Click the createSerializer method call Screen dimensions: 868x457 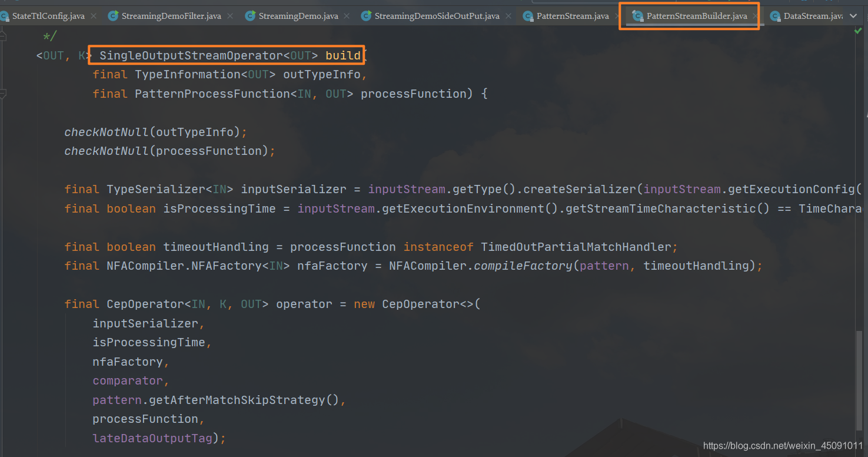coord(580,189)
